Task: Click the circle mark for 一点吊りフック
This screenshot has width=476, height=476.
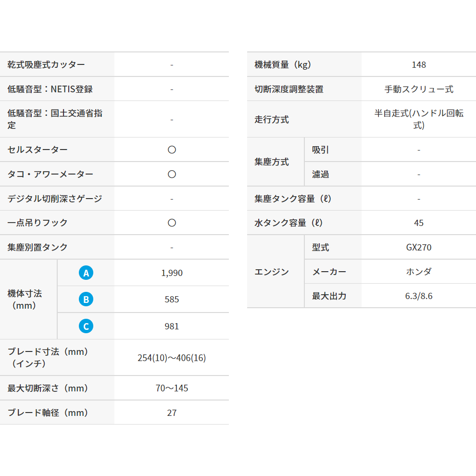Action: click(172, 223)
